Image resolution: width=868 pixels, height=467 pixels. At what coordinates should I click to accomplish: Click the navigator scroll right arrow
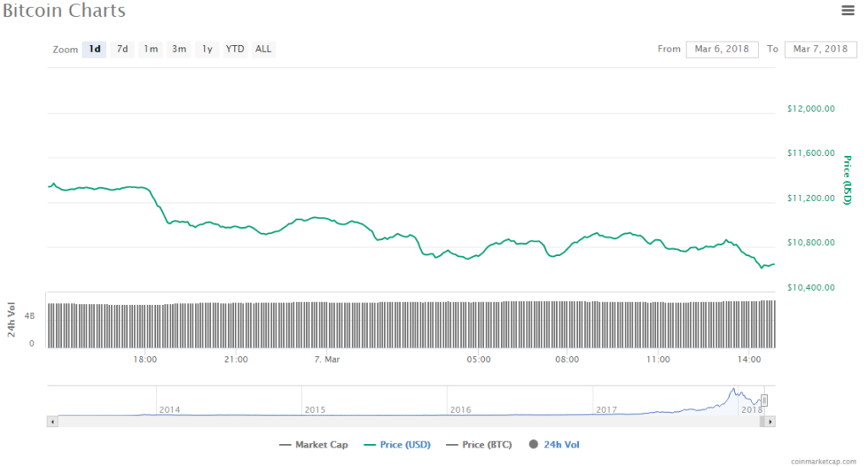pyautogui.click(x=771, y=420)
